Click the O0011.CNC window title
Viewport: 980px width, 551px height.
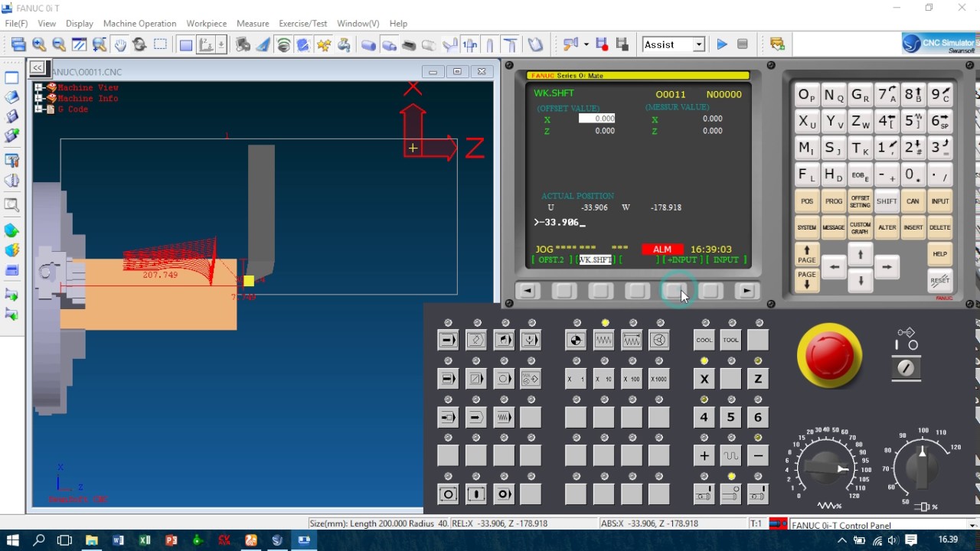click(87, 72)
